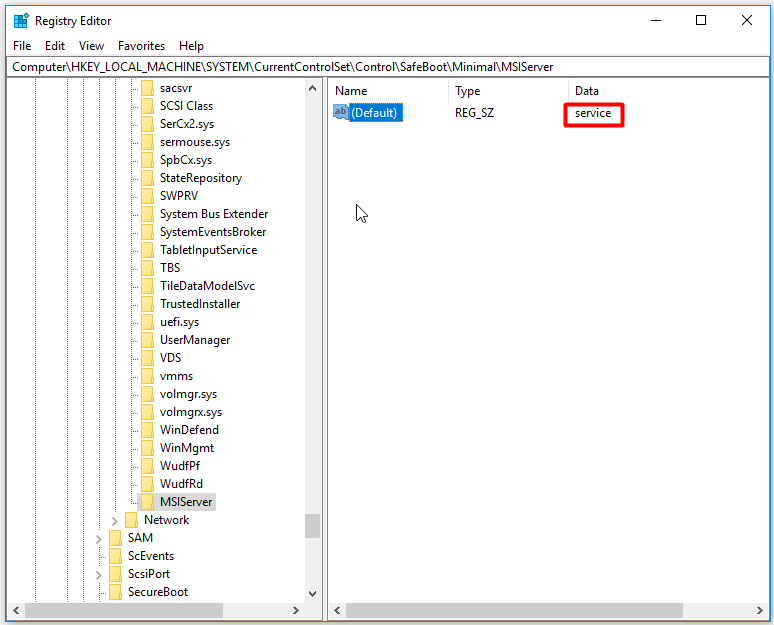
Task: Click the registry path address bar
Action: pyautogui.click(x=387, y=67)
